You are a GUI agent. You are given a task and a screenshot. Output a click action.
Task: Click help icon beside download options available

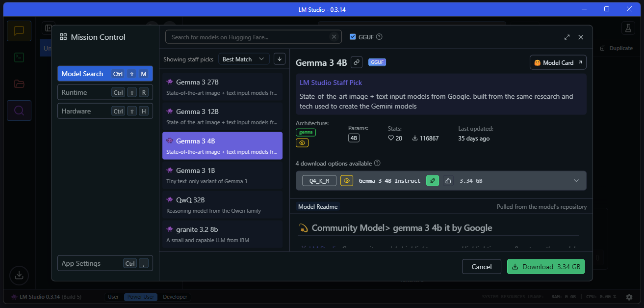coord(377,163)
